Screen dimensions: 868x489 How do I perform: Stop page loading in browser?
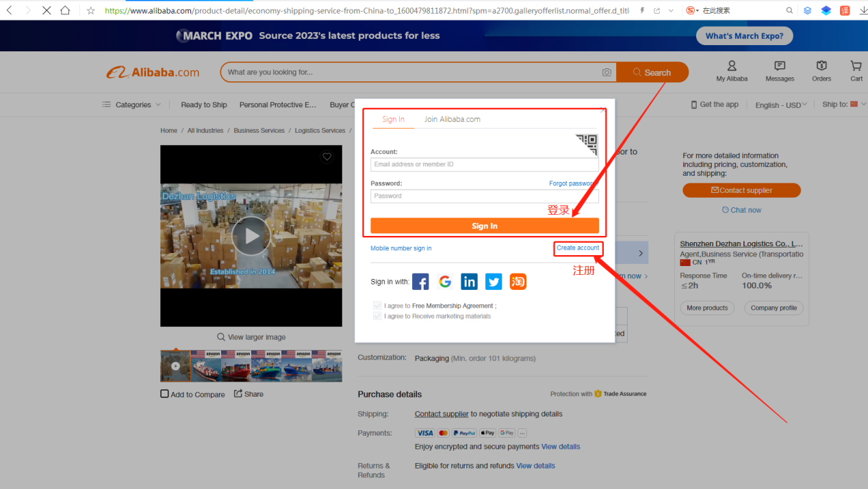(47, 10)
